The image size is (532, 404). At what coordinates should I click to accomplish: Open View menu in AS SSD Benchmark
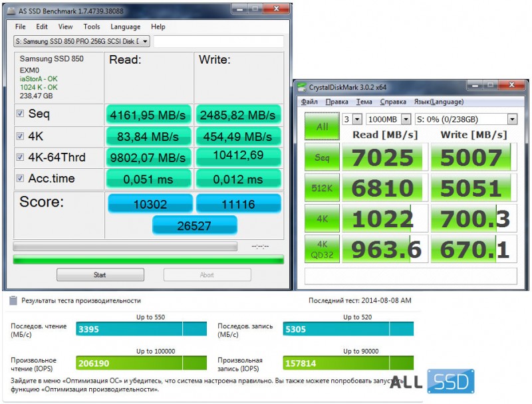point(65,27)
